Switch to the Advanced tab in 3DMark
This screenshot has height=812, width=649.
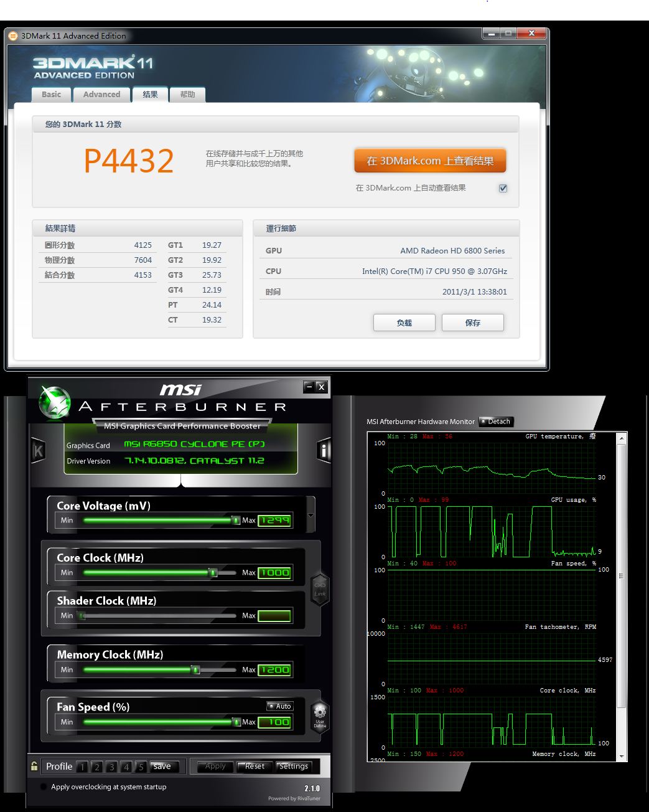101,94
